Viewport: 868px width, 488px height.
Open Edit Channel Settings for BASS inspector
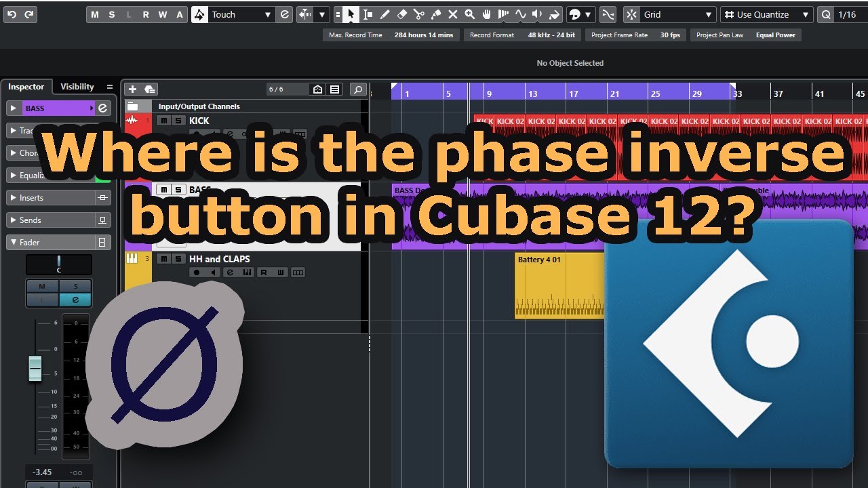point(103,108)
